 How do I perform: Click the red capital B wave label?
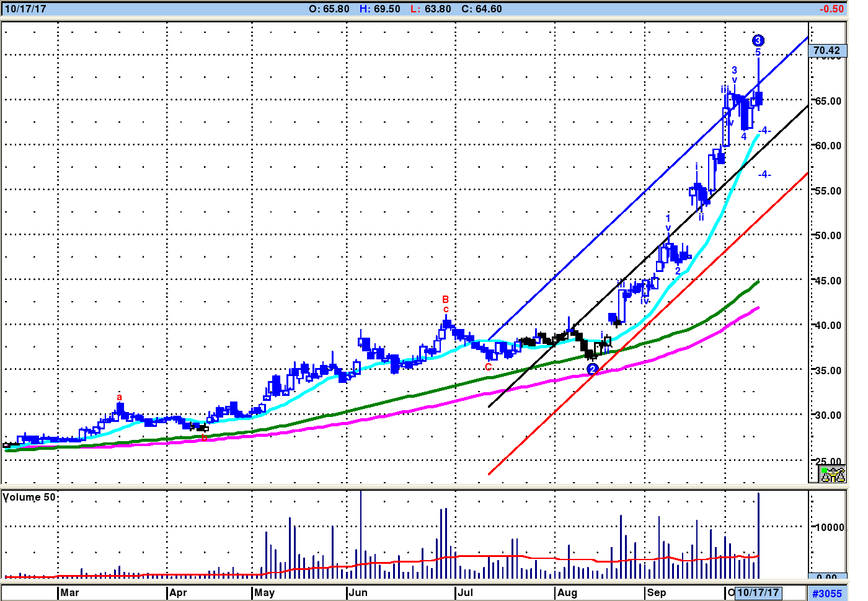445,300
